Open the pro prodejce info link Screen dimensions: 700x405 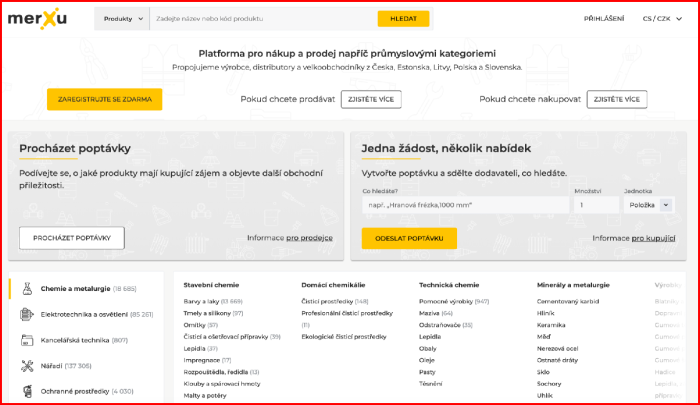coord(309,238)
